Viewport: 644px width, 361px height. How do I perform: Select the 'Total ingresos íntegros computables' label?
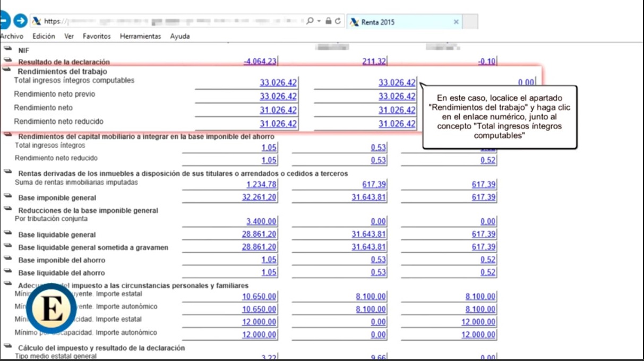point(74,81)
